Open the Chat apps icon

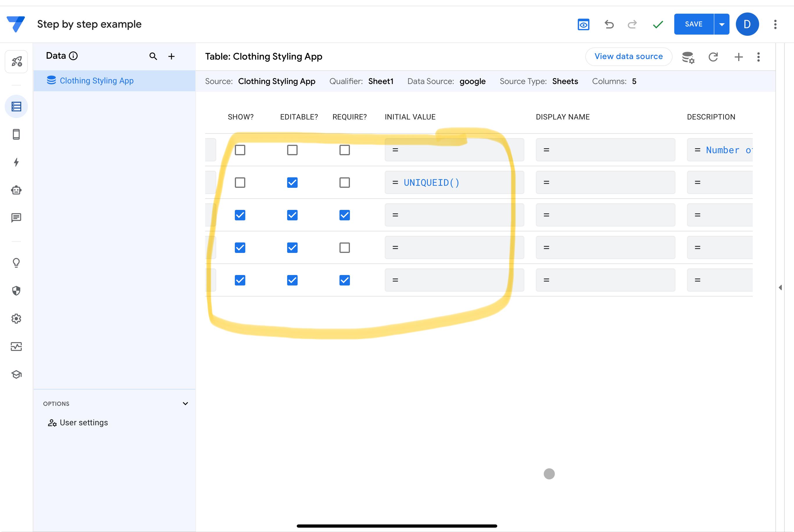[16, 218]
